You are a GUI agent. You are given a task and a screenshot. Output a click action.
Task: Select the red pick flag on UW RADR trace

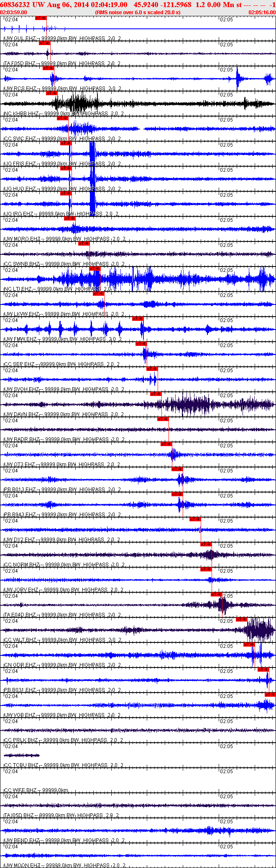click(163, 419)
